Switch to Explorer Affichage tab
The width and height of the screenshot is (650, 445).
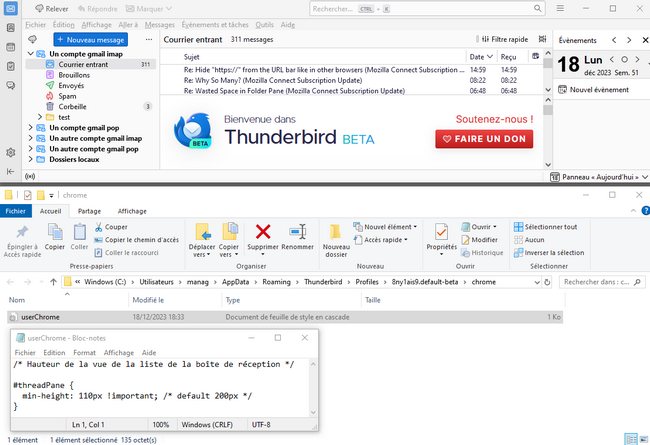(x=132, y=211)
